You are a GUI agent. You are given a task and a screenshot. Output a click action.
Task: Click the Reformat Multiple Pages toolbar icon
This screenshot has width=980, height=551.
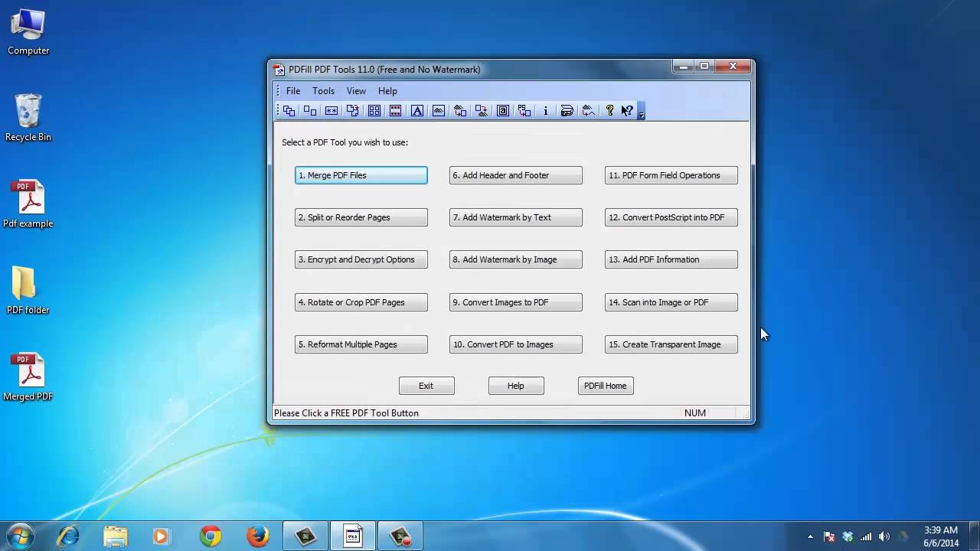(374, 111)
